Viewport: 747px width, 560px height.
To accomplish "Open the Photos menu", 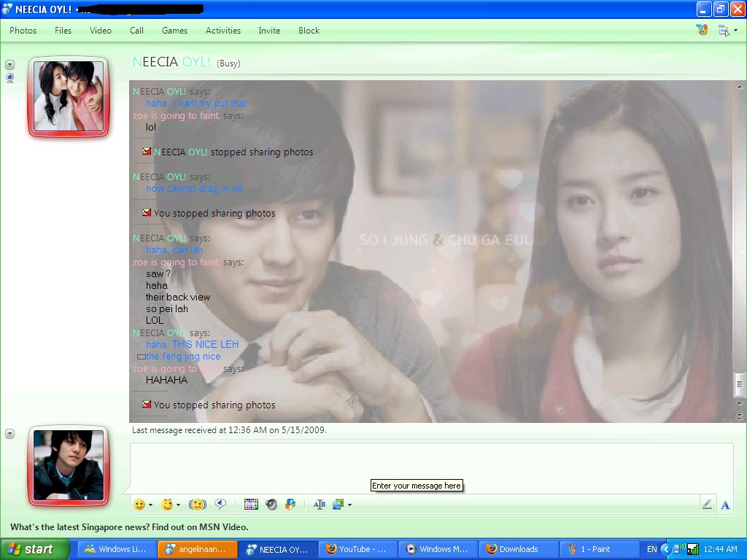I will 23,31.
